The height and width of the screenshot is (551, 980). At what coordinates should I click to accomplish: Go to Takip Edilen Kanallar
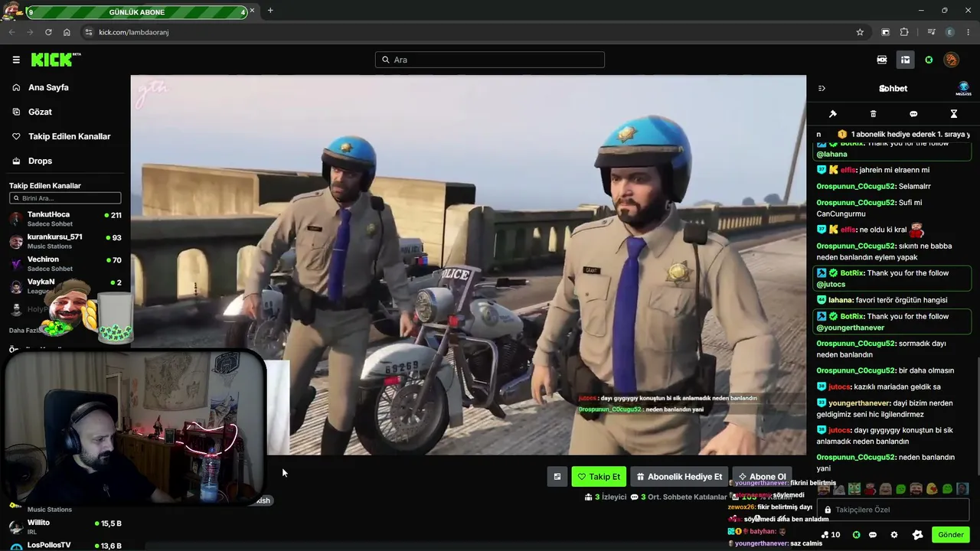click(x=70, y=136)
